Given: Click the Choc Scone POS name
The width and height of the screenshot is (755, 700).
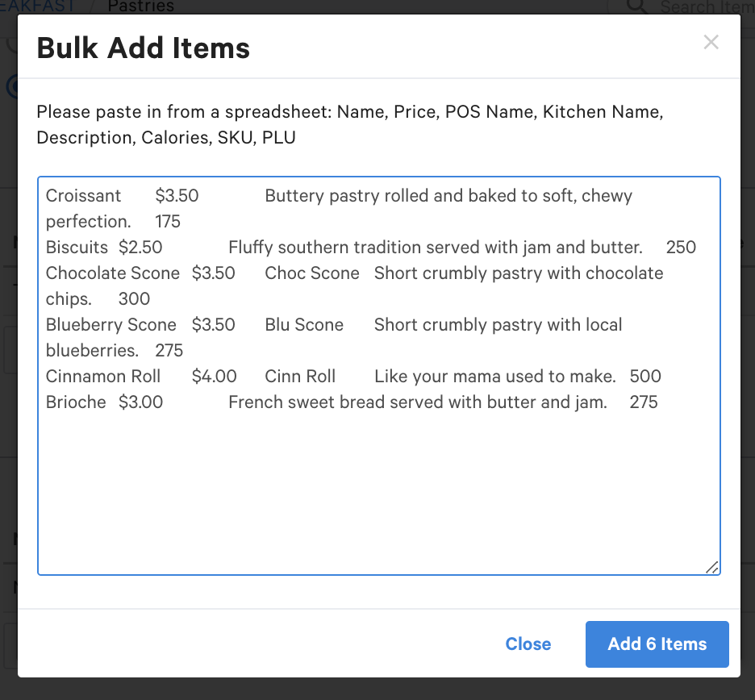Looking at the screenshot, I should coord(312,273).
